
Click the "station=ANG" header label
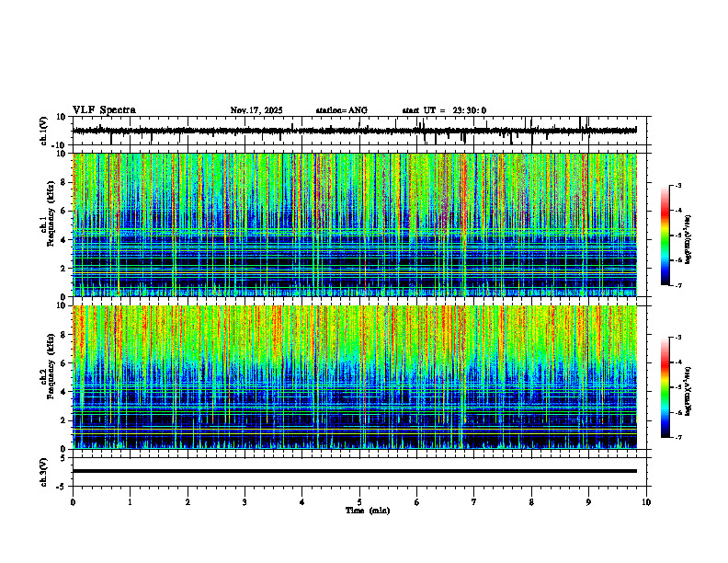pos(342,110)
